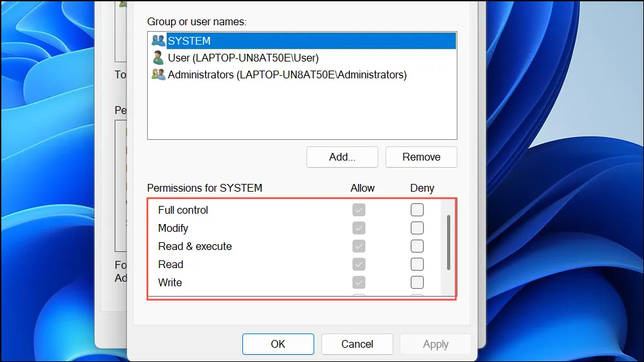Toggle Allow for Full control
Screen dimensions: 644x362
[x=358, y=210]
